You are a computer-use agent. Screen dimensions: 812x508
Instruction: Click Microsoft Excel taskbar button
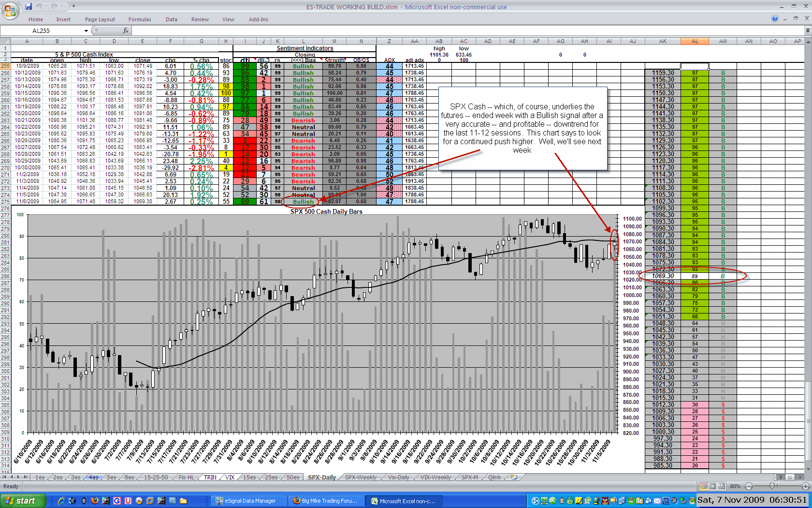(404, 501)
